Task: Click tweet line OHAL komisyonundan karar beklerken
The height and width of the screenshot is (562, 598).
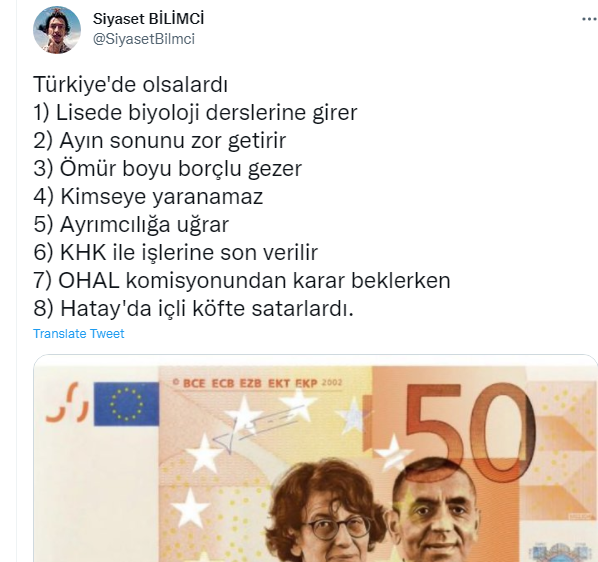Action: [242, 281]
